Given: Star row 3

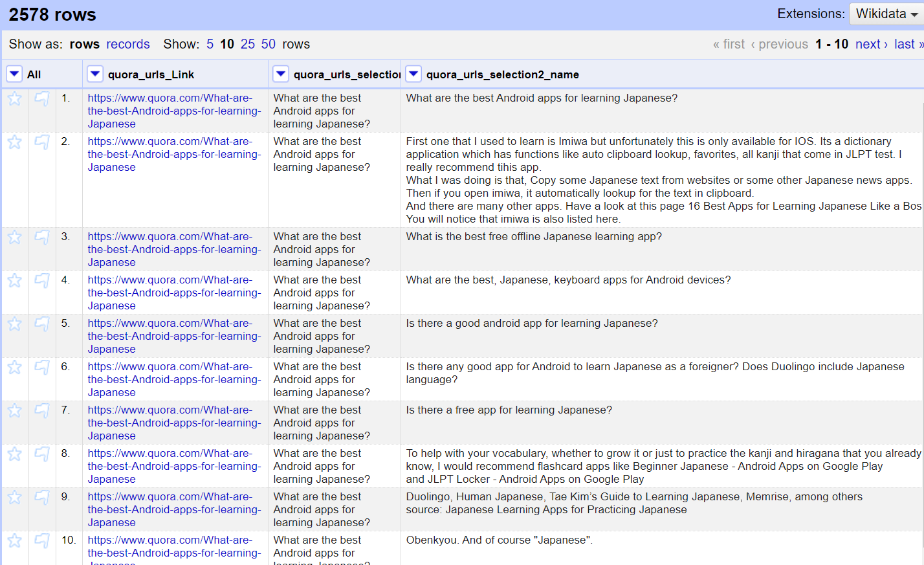Looking at the screenshot, I should pos(14,238).
